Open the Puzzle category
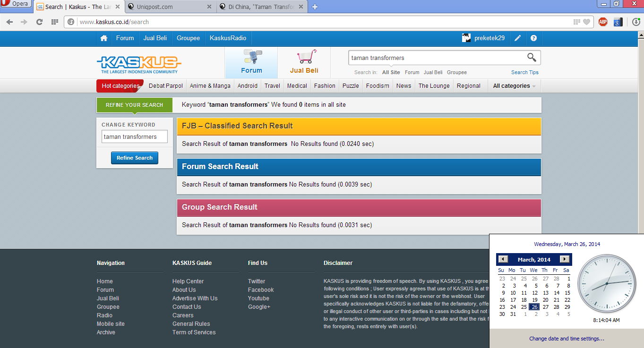Image resolution: width=644 pixels, height=348 pixels. point(351,86)
